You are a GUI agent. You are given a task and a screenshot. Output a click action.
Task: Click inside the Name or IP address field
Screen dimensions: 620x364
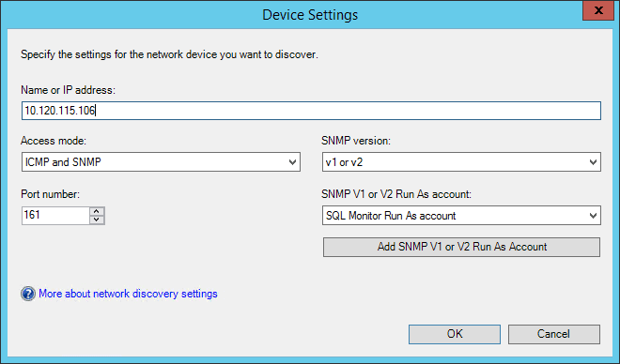311,111
